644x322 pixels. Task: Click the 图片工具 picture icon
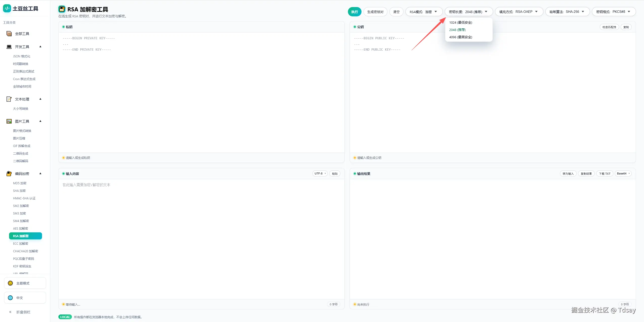click(x=9, y=121)
